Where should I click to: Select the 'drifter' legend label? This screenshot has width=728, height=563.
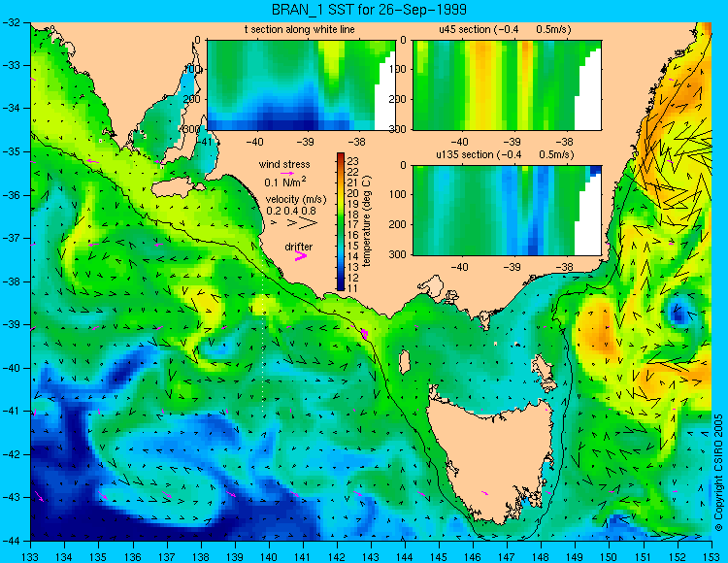click(299, 247)
